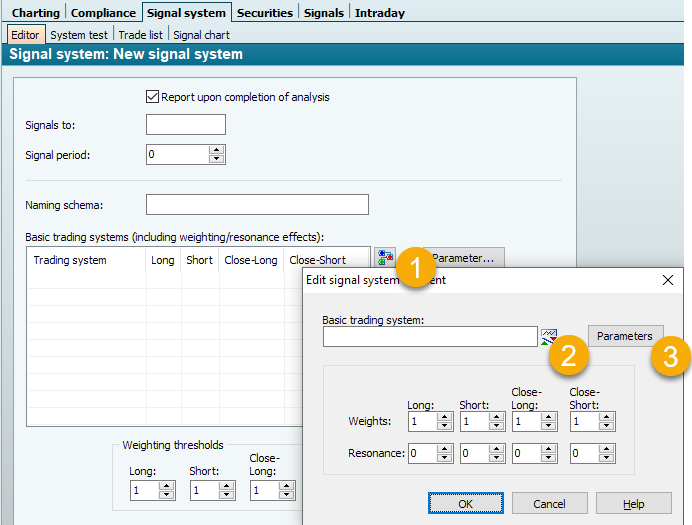Switch to the Intraday tab
Image resolution: width=692 pixels, height=525 pixels.
tap(380, 13)
